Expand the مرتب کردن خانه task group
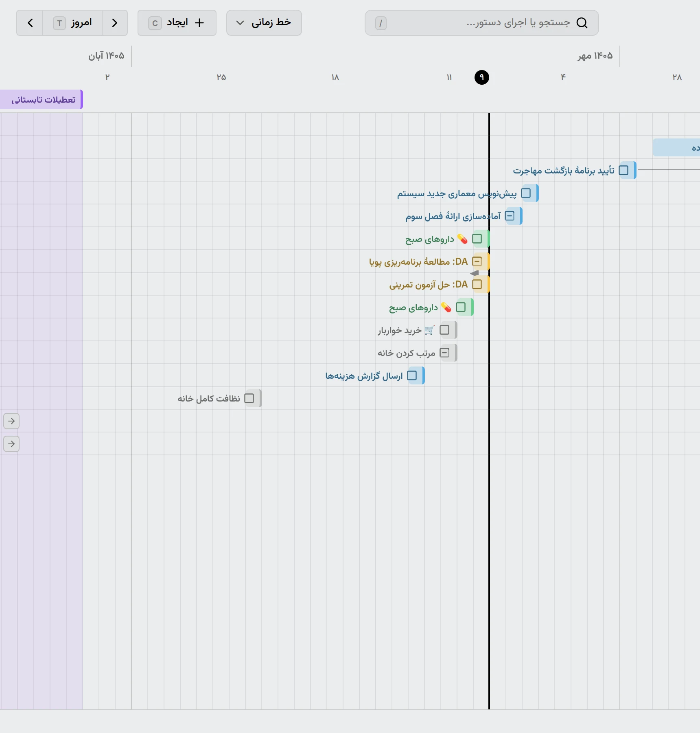 444,353
